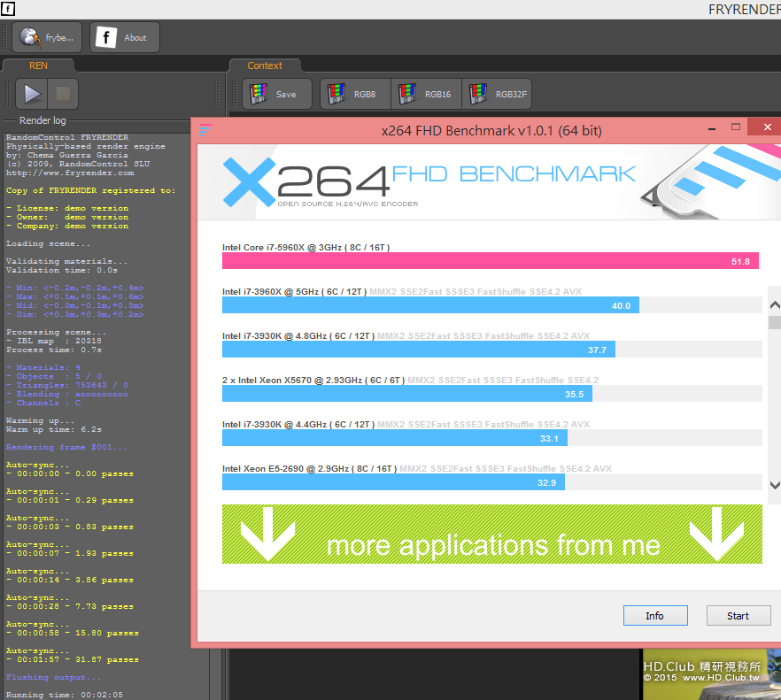Save the rendered image
781x700 pixels.
(276, 94)
